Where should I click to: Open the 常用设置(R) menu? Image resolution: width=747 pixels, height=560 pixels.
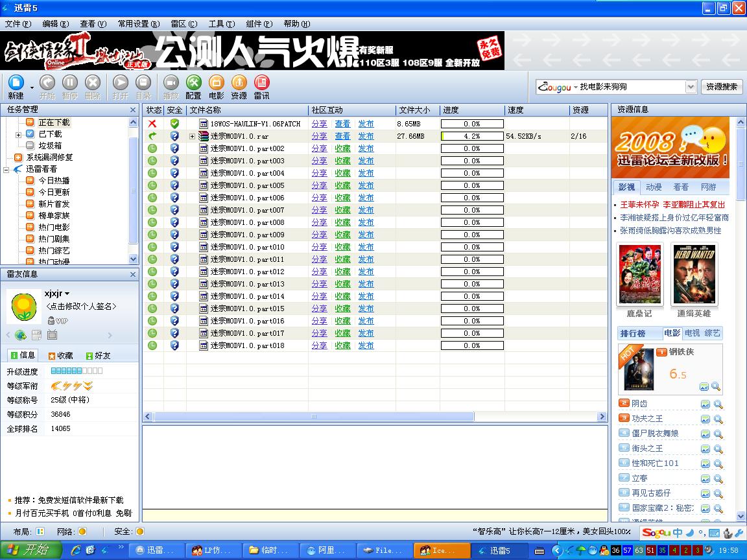coord(139,24)
